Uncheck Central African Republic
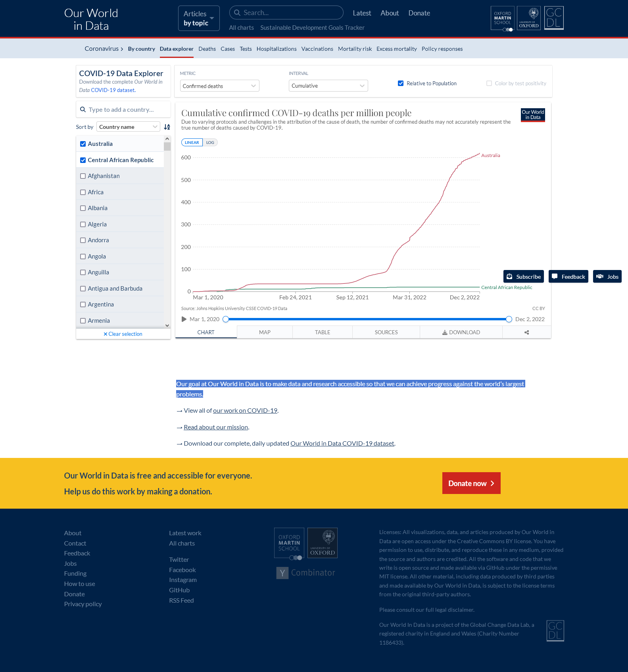Viewport: 628px width, 672px height. pos(83,160)
